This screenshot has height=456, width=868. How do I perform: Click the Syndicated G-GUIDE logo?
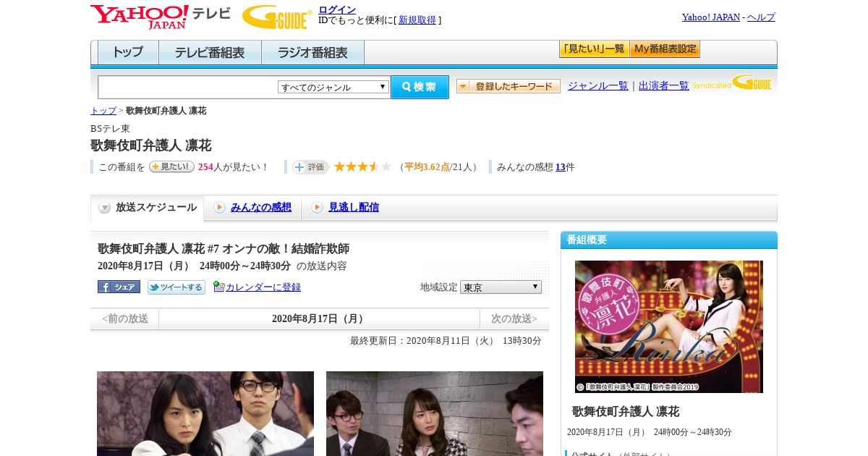coord(732,84)
